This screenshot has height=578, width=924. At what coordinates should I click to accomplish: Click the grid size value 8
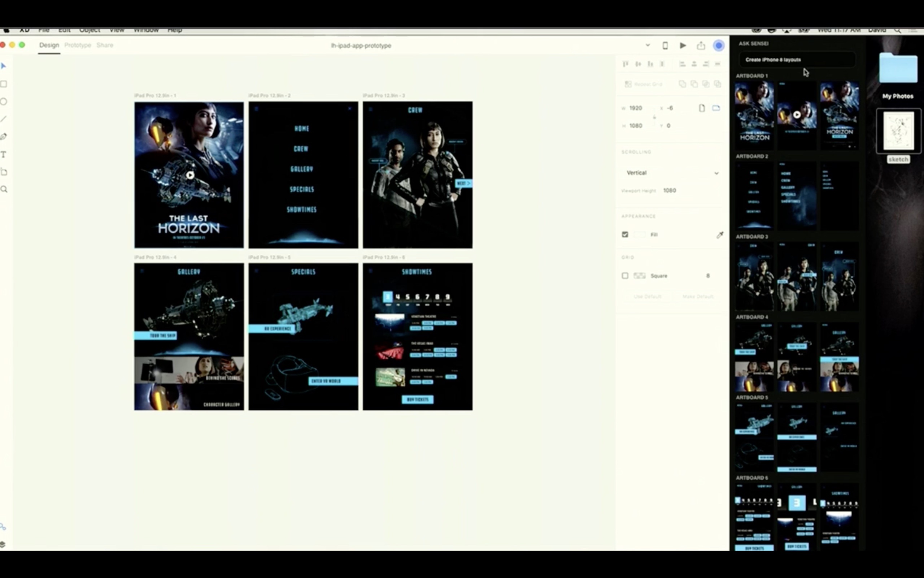[708, 276]
